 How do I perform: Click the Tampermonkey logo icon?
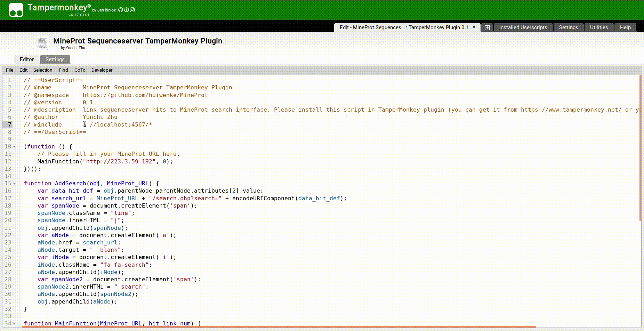pos(16,10)
